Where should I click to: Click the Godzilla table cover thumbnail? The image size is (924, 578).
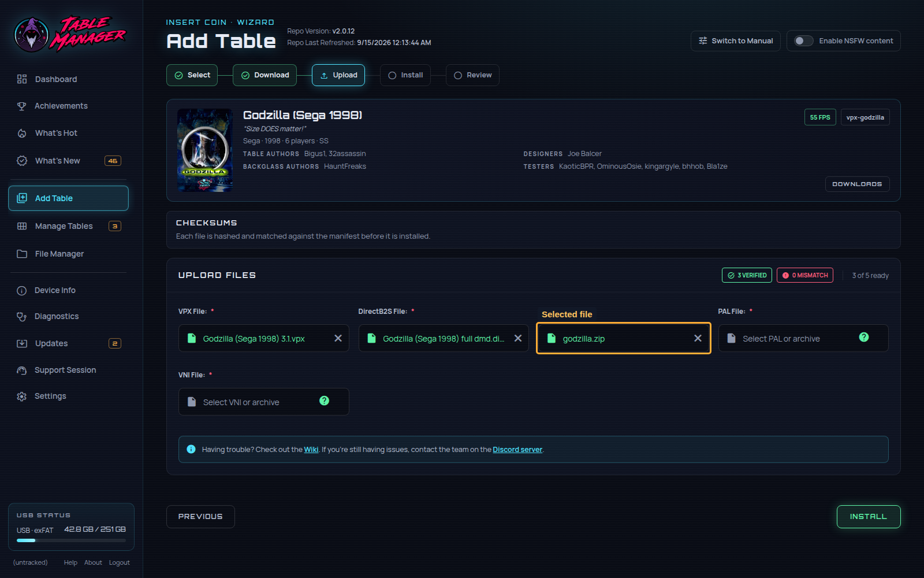click(205, 150)
